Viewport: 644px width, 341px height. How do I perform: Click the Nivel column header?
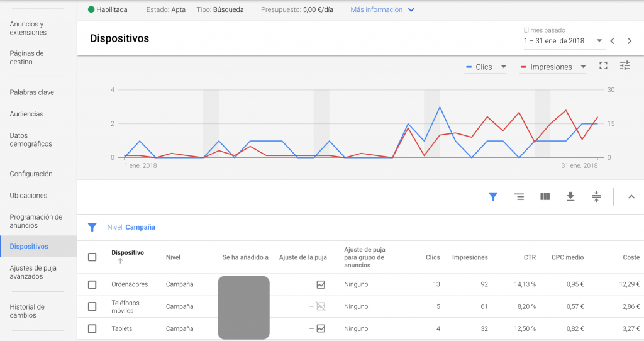pyautogui.click(x=173, y=257)
